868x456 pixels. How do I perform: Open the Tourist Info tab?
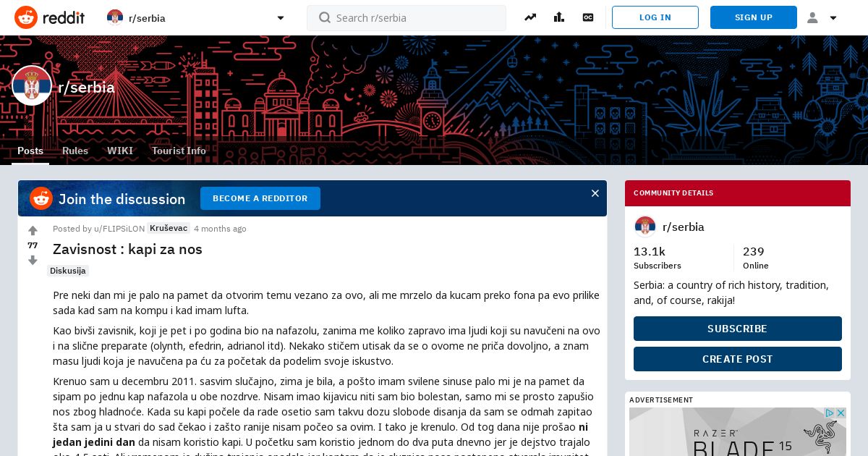[179, 151]
